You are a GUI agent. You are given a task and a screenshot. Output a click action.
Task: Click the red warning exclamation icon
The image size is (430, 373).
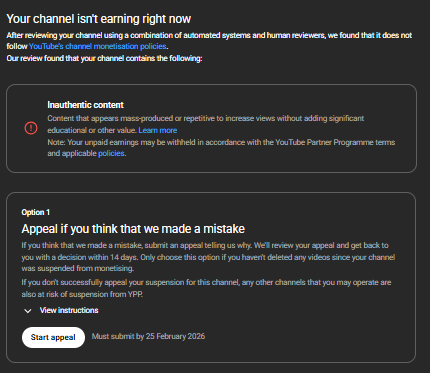click(31, 128)
